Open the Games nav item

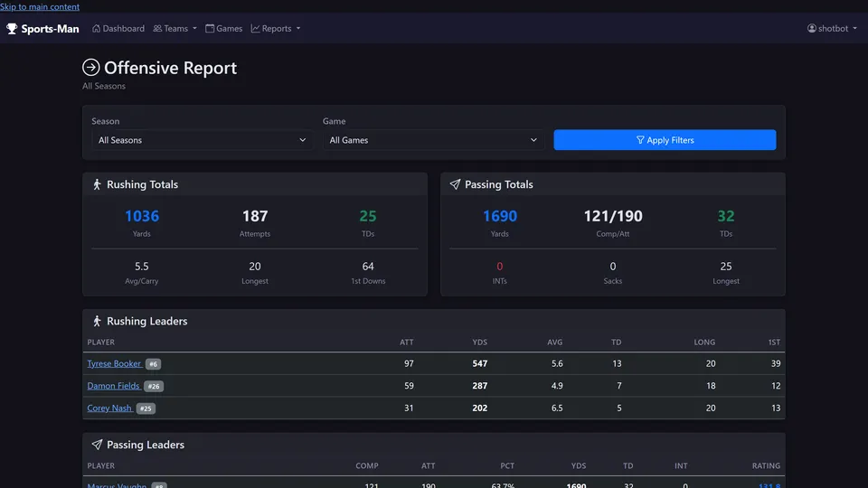(x=223, y=28)
